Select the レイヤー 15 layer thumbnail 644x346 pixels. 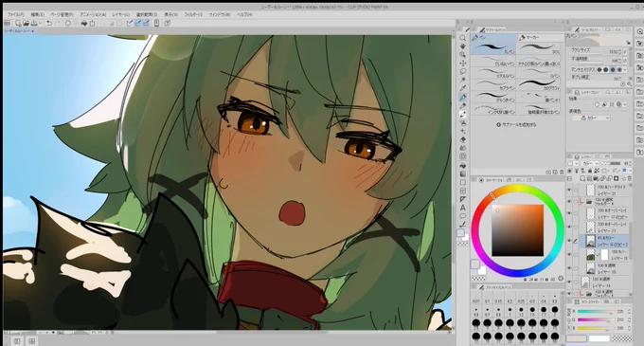click(x=590, y=269)
